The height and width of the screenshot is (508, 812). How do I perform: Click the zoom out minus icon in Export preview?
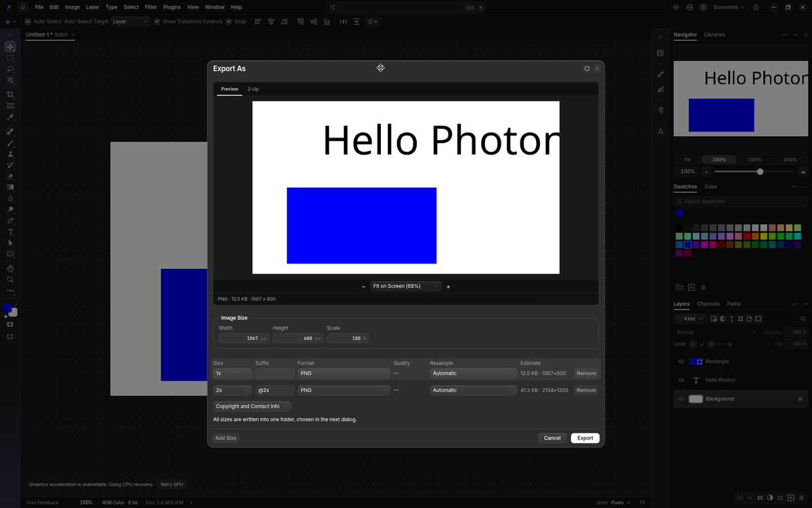pos(364,287)
